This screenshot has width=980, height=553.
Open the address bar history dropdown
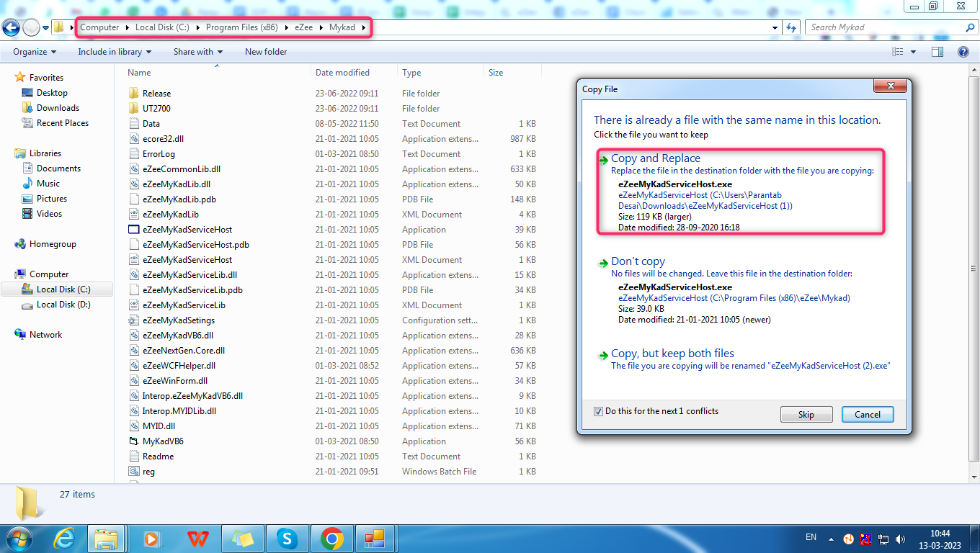[x=775, y=27]
